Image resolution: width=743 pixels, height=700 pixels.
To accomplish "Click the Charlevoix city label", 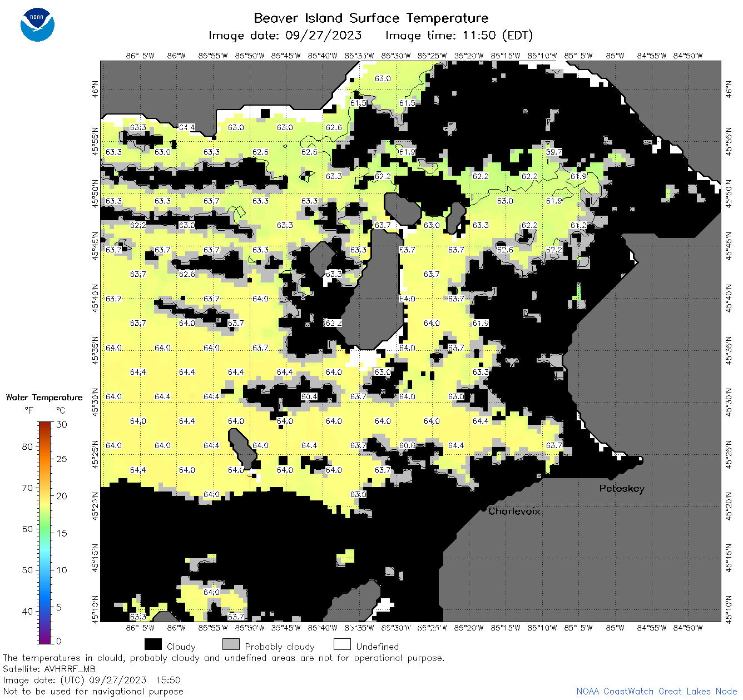I will click(514, 511).
